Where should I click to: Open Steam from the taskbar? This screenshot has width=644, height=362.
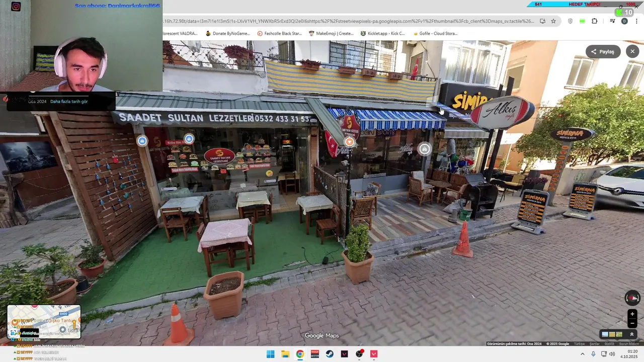click(x=330, y=354)
